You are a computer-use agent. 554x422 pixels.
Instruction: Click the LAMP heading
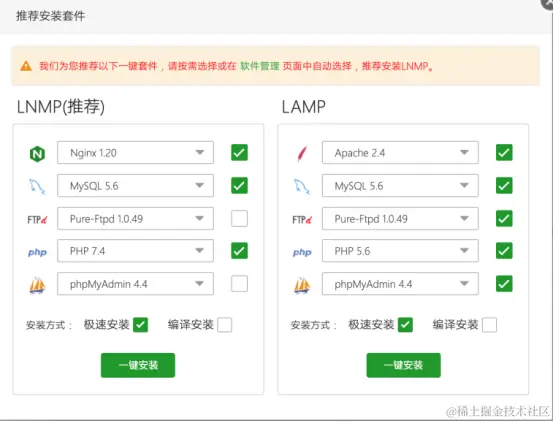click(x=303, y=107)
